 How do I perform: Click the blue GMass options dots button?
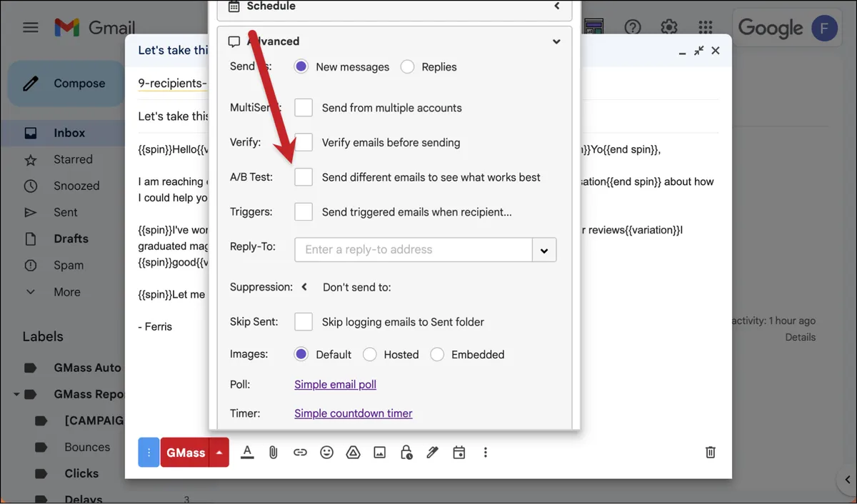149,452
